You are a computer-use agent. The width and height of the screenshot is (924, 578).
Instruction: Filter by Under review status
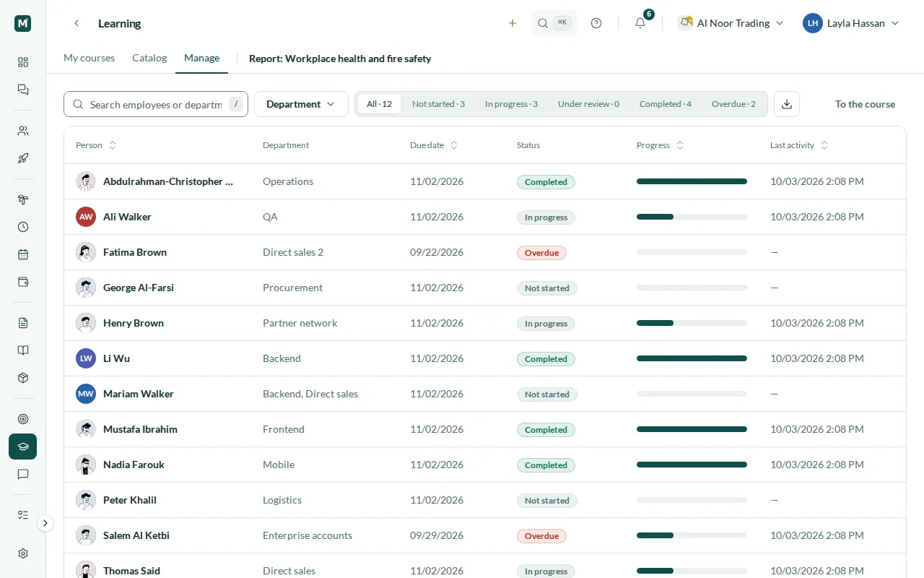(x=588, y=104)
